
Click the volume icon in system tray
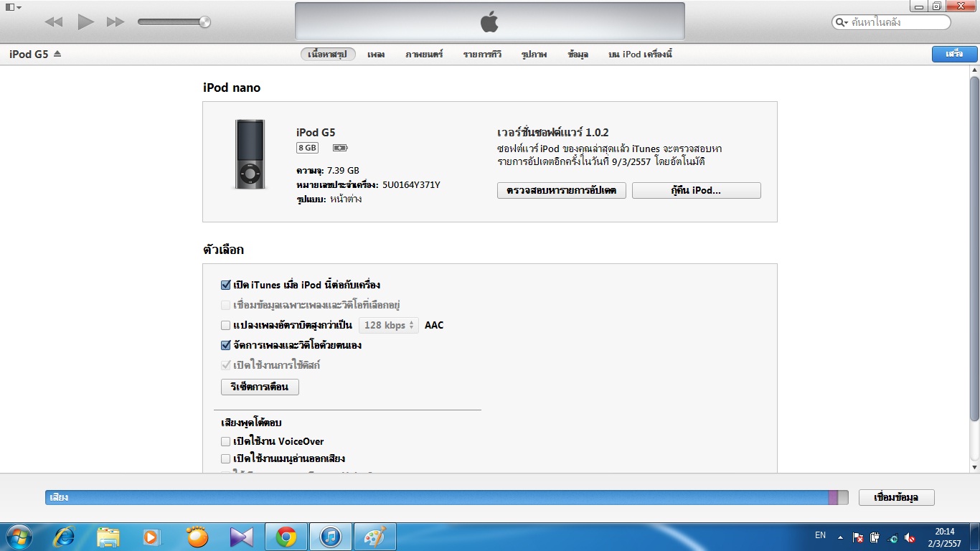(x=910, y=537)
